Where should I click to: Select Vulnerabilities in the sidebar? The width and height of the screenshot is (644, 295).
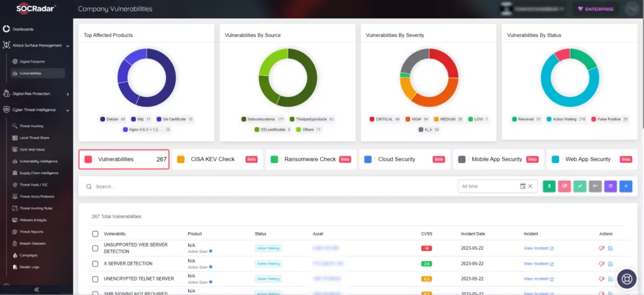37,73
